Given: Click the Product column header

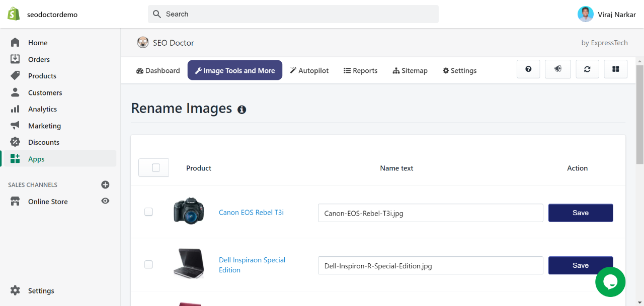Looking at the screenshot, I should pos(199,168).
